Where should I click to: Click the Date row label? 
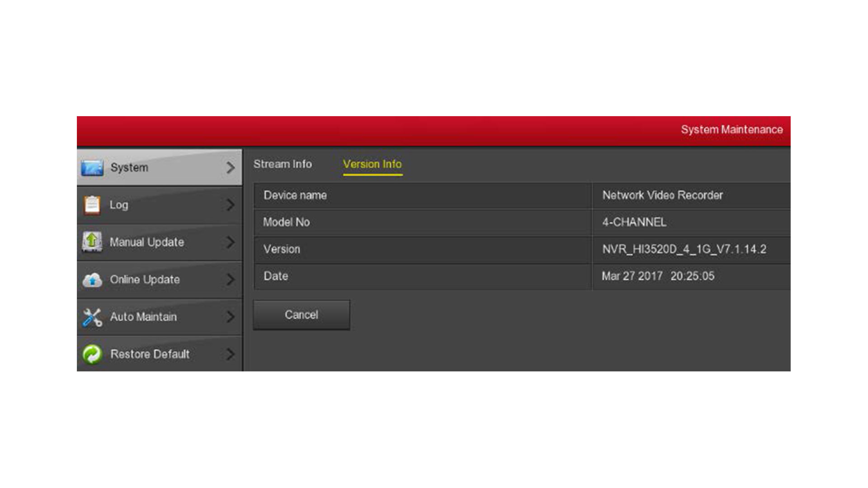[276, 276]
